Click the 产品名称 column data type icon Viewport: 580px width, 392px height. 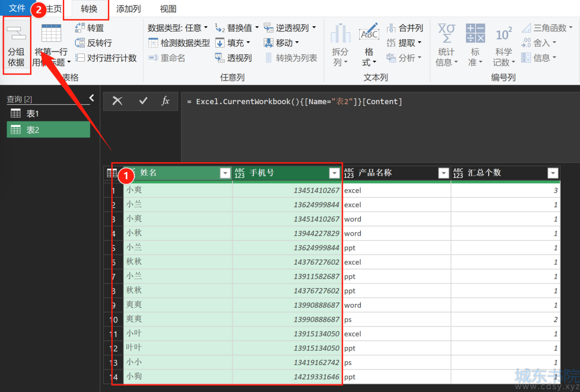click(349, 173)
